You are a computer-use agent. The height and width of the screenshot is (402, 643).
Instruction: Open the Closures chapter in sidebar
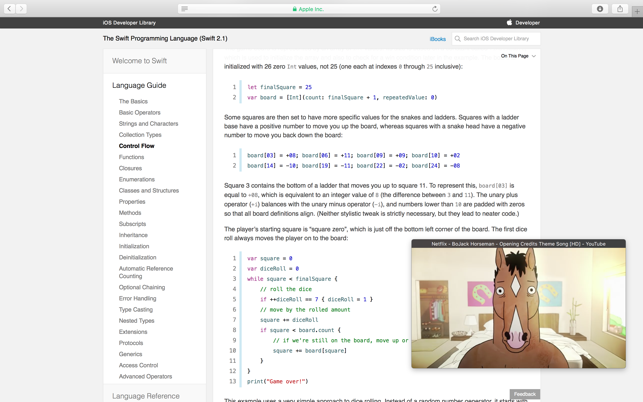[x=130, y=168]
